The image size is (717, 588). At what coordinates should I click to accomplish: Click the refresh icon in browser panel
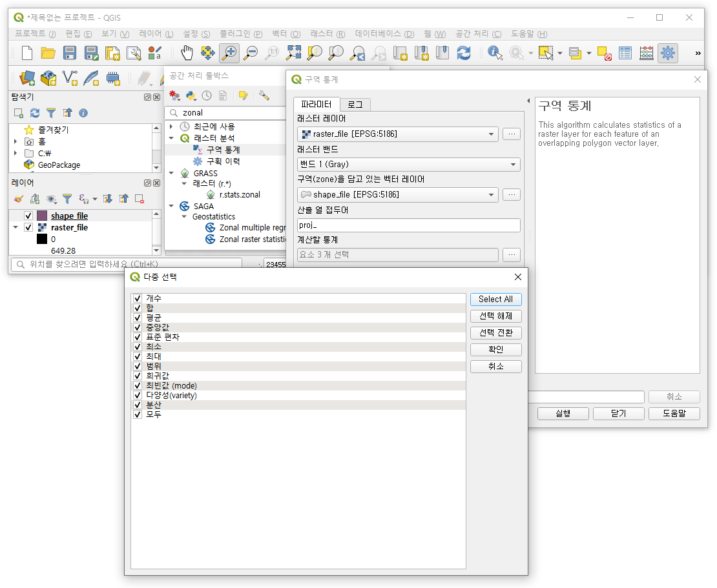[35, 113]
